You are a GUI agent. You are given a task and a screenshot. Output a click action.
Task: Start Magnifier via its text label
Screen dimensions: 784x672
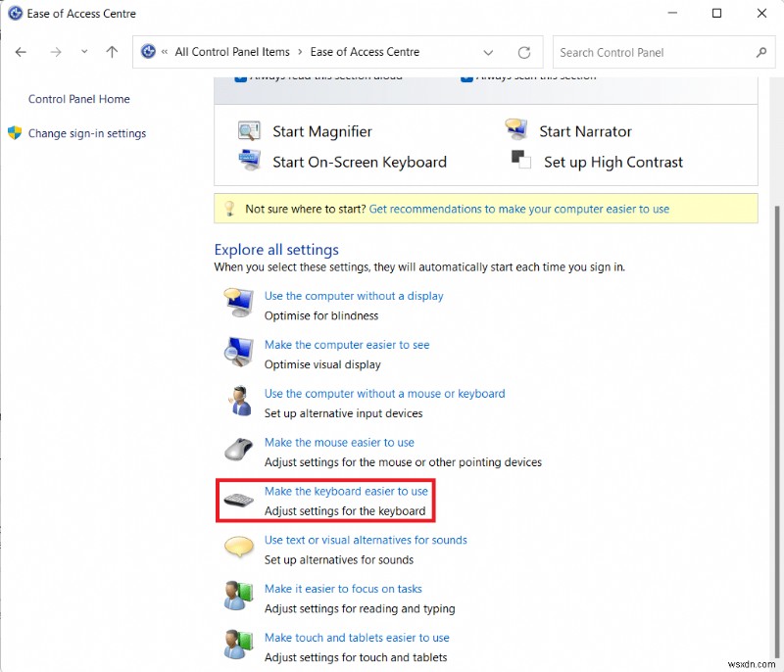click(x=322, y=131)
